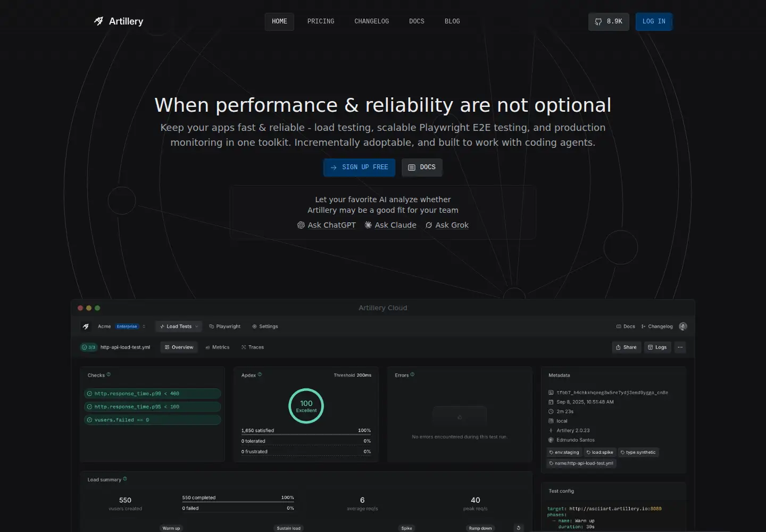Open Docs in the Artillery Cloud toolbar
Image resolution: width=766 pixels, height=532 pixels.
click(x=626, y=327)
